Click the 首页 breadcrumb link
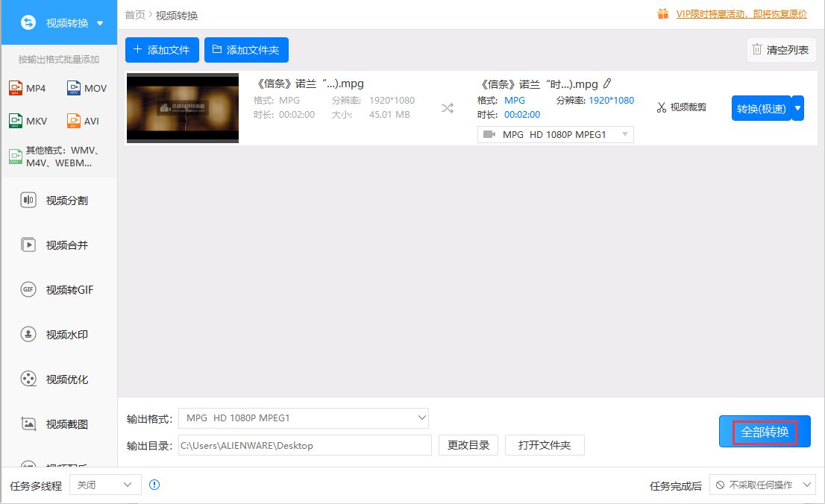 point(135,15)
